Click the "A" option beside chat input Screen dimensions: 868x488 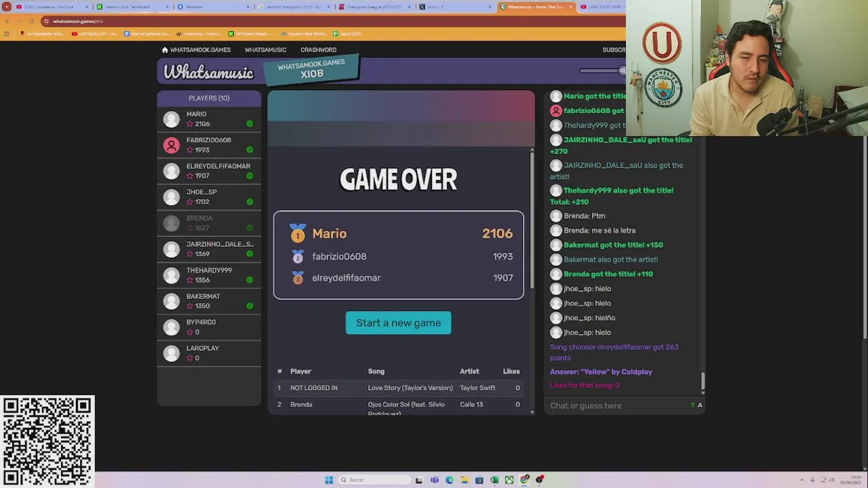click(x=700, y=405)
